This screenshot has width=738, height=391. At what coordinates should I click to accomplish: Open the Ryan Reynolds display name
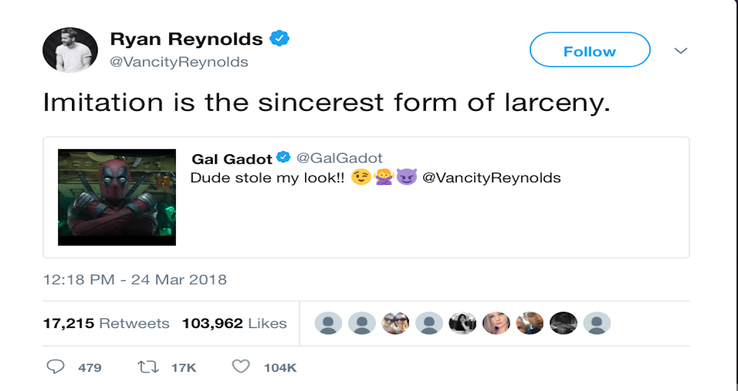186,39
